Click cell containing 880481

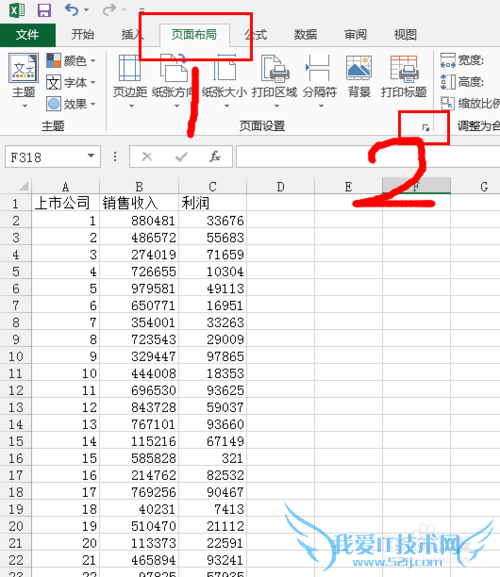(139, 220)
